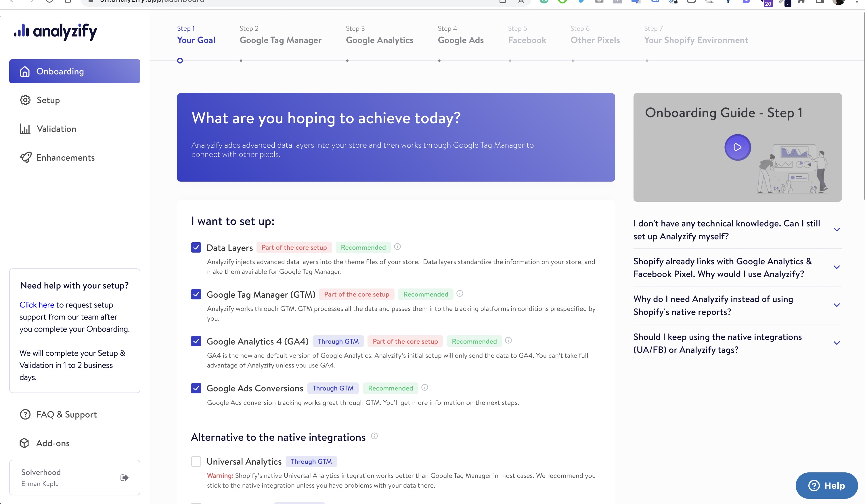Click the Analyzify logo
Image resolution: width=865 pixels, height=504 pixels.
[55, 32]
